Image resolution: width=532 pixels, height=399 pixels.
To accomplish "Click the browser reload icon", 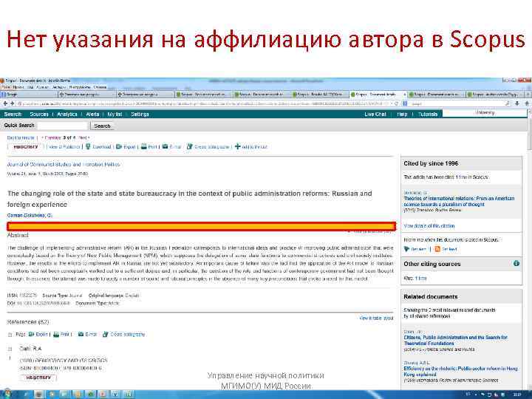I will pos(396,103).
